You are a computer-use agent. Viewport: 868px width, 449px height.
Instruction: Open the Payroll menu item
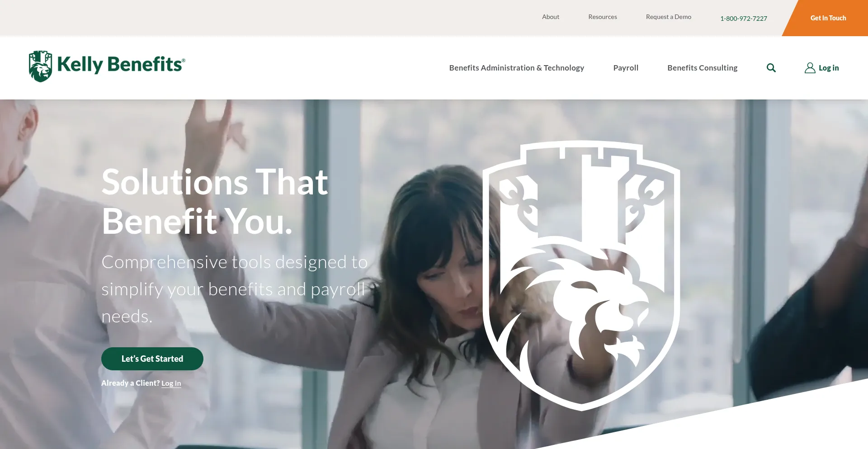pos(626,68)
